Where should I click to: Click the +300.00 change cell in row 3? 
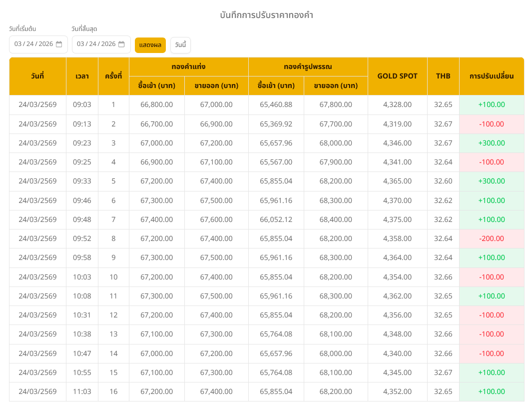coord(491,143)
